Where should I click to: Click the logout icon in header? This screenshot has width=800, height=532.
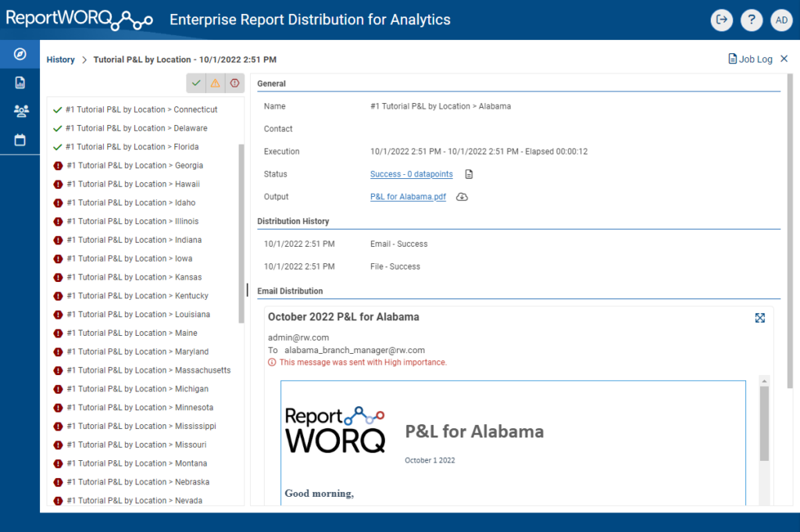(721, 20)
